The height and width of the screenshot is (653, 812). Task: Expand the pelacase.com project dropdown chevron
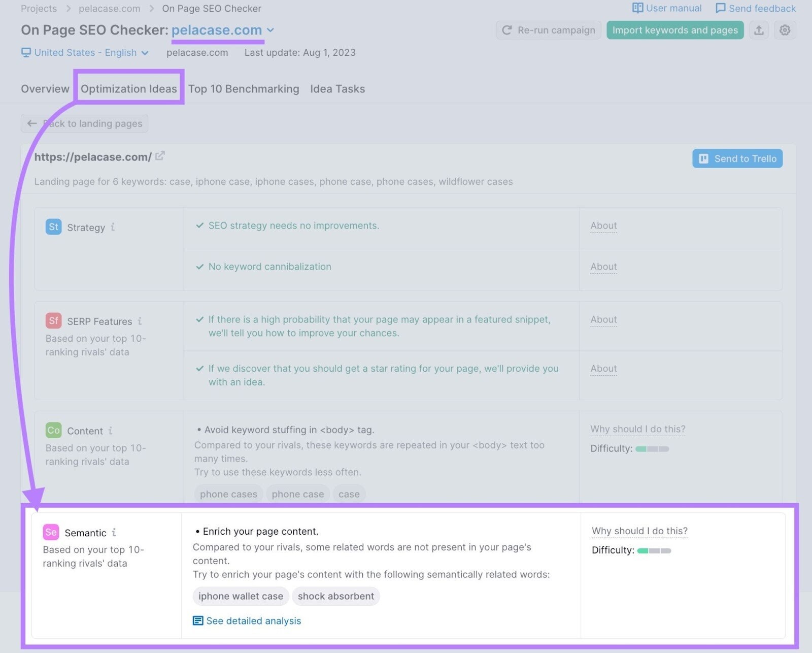(270, 30)
